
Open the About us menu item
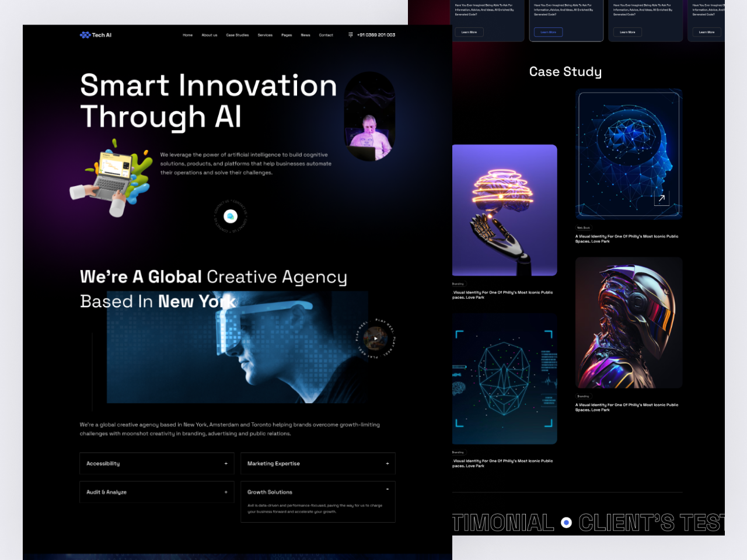[x=209, y=35]
